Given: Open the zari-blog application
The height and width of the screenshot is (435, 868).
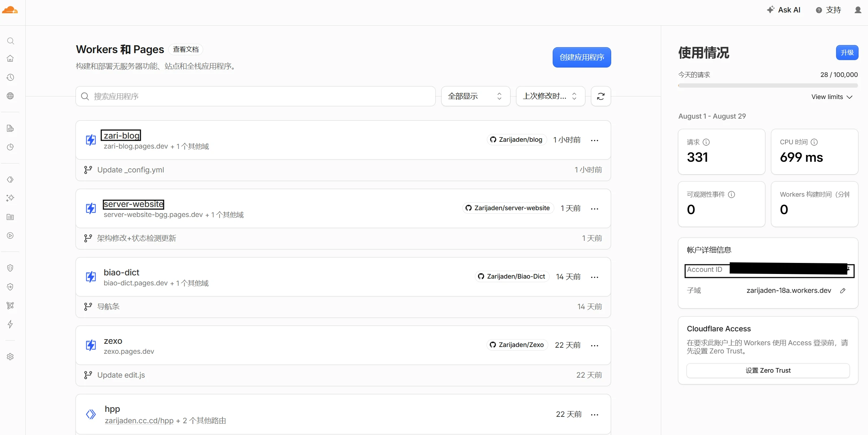Looking at the screenshot, I should point(121,136).
